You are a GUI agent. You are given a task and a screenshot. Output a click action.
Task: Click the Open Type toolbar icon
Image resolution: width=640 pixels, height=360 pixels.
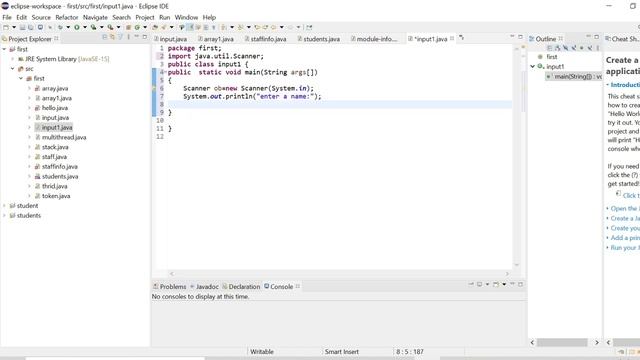click(155, 27)
